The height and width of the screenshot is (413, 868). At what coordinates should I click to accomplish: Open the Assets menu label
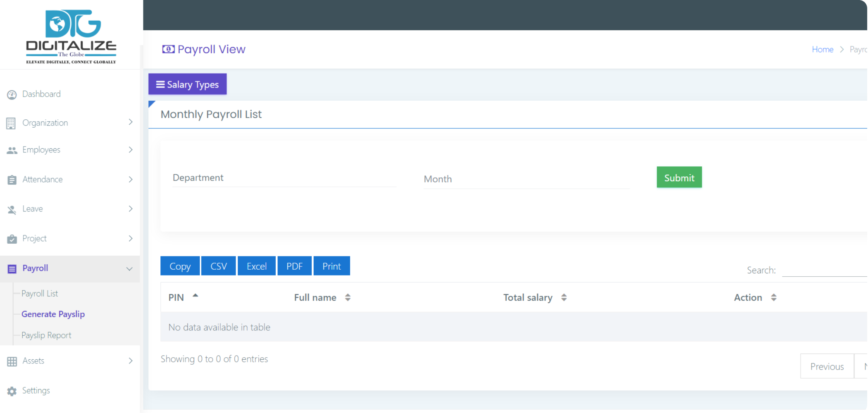coord(33,361)
